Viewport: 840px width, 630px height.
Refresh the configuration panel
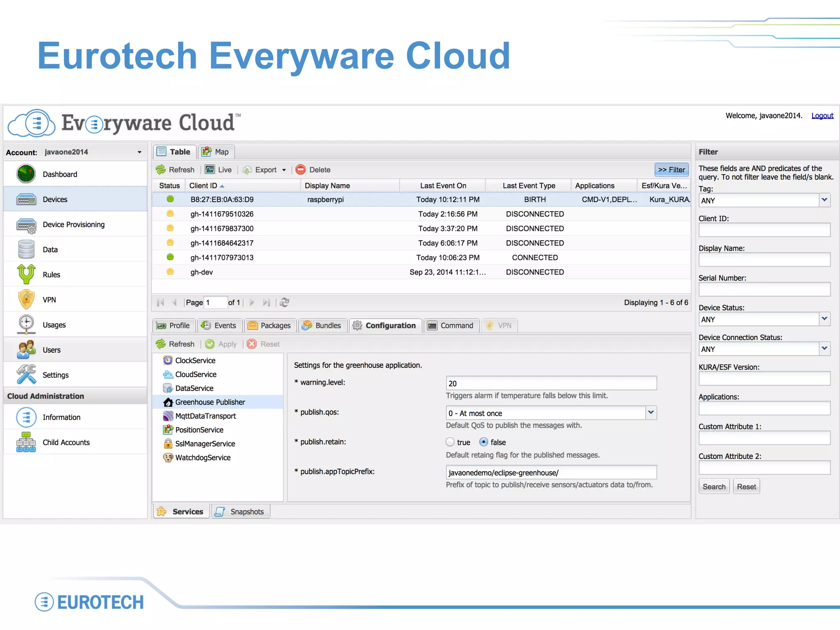coord(176,344)
